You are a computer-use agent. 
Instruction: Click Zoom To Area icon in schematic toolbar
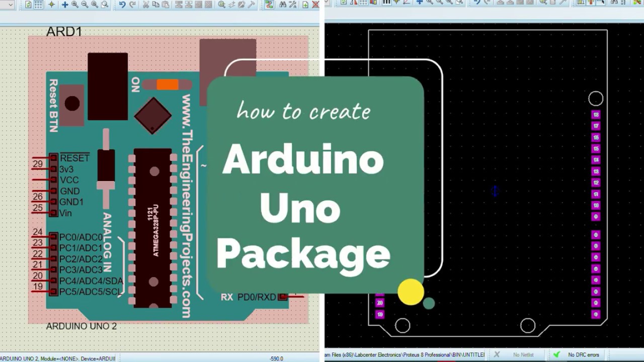[x=105, y=5]
